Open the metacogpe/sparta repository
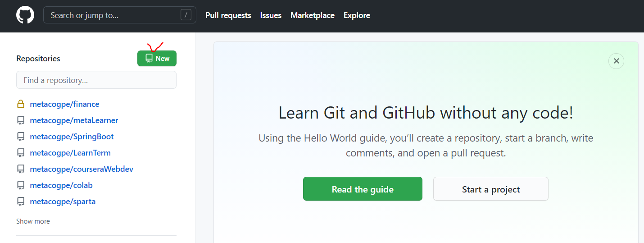The width and height of the screenshot is (644, 243). click(63, 202)
